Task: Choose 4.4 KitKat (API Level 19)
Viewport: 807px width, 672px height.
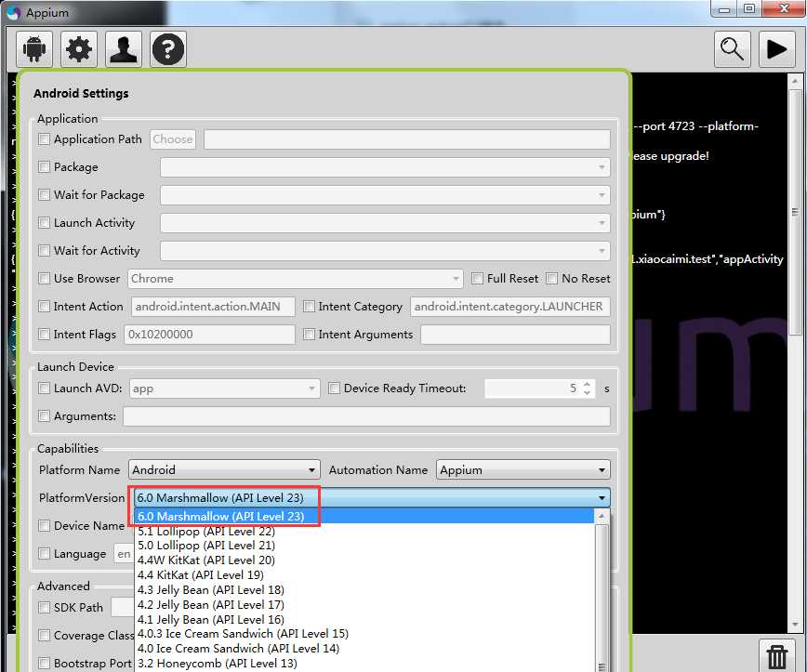Action: (364, 574)
